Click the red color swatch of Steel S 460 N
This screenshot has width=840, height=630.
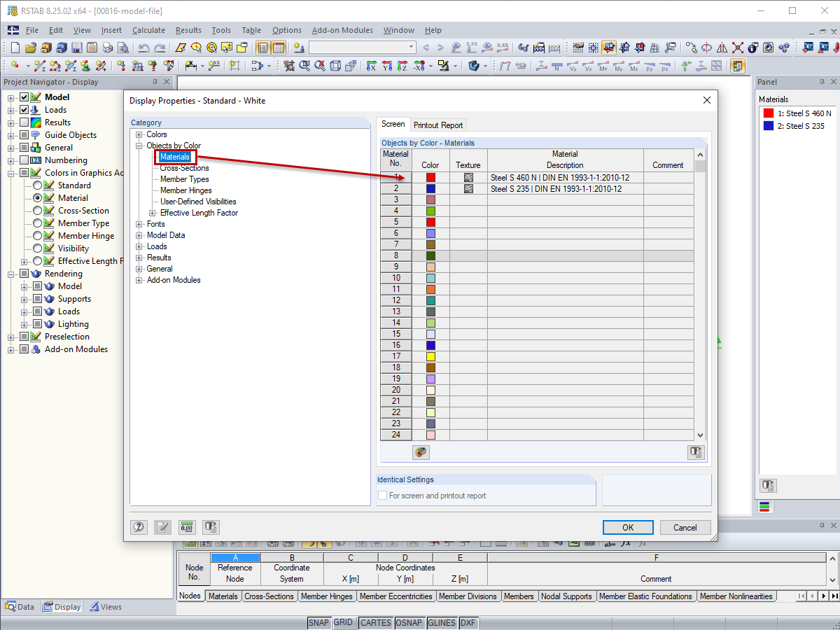[x=429, y=177]
